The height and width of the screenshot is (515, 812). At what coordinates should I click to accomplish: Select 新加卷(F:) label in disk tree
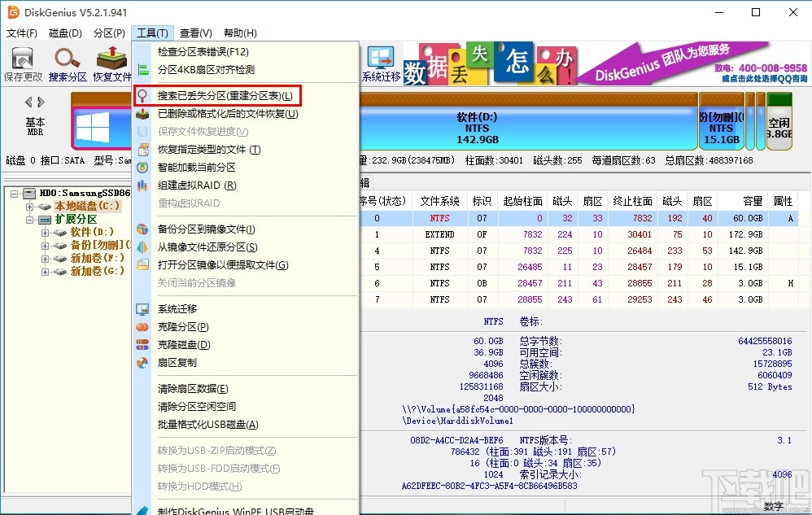point(98,258)
